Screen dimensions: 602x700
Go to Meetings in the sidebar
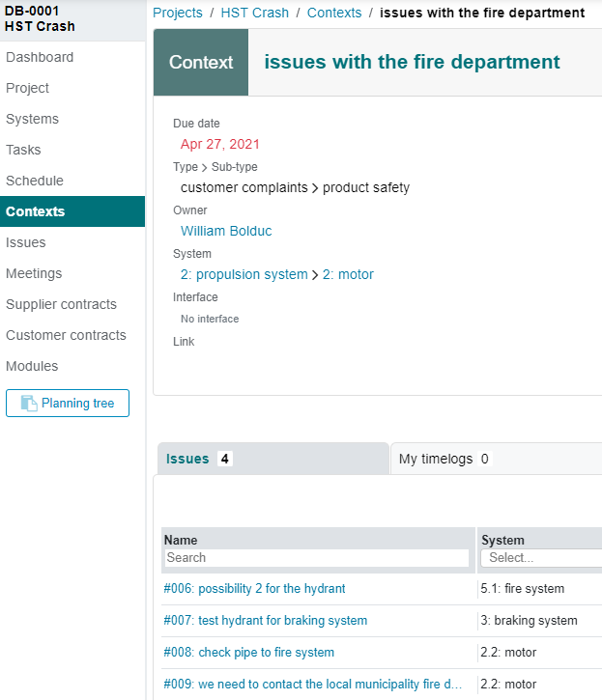point(34,273)
